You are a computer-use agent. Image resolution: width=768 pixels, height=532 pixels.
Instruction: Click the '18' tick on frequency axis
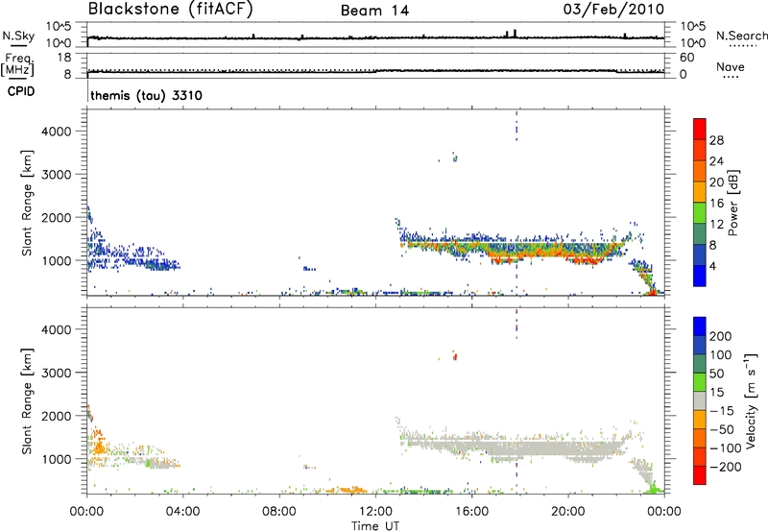64,58
